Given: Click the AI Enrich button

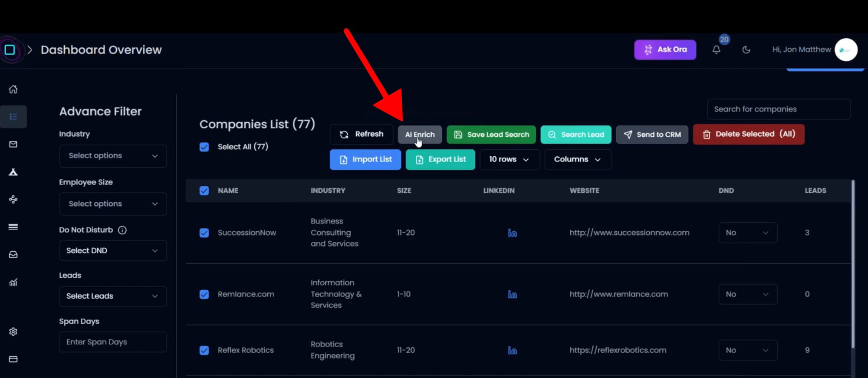Looking at the screenshot, I should (420, 135).
